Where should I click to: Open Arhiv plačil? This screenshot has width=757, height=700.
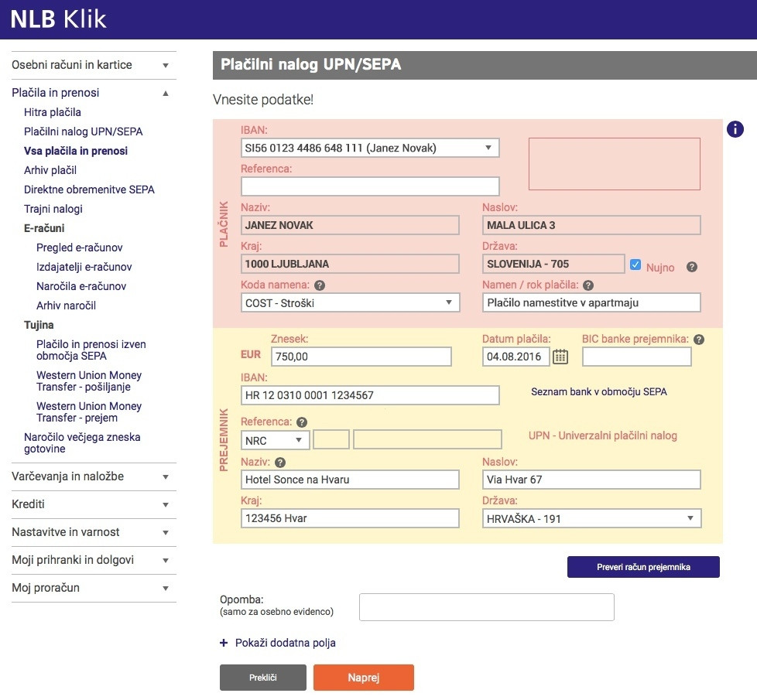50,170
